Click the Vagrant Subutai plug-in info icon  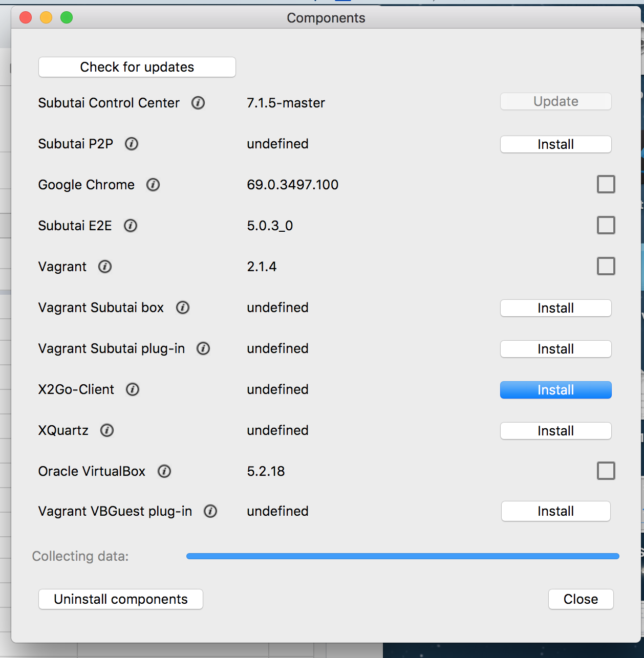(203, 348)
